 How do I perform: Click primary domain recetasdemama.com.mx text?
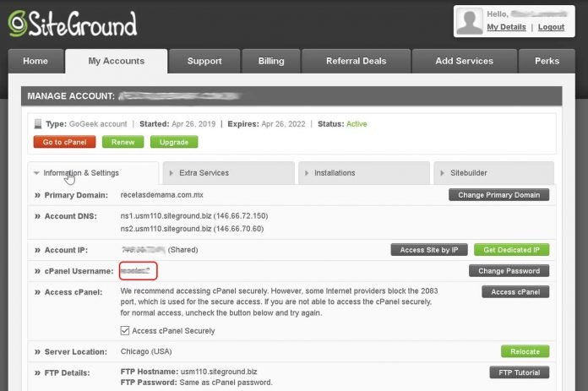(161, 195)
